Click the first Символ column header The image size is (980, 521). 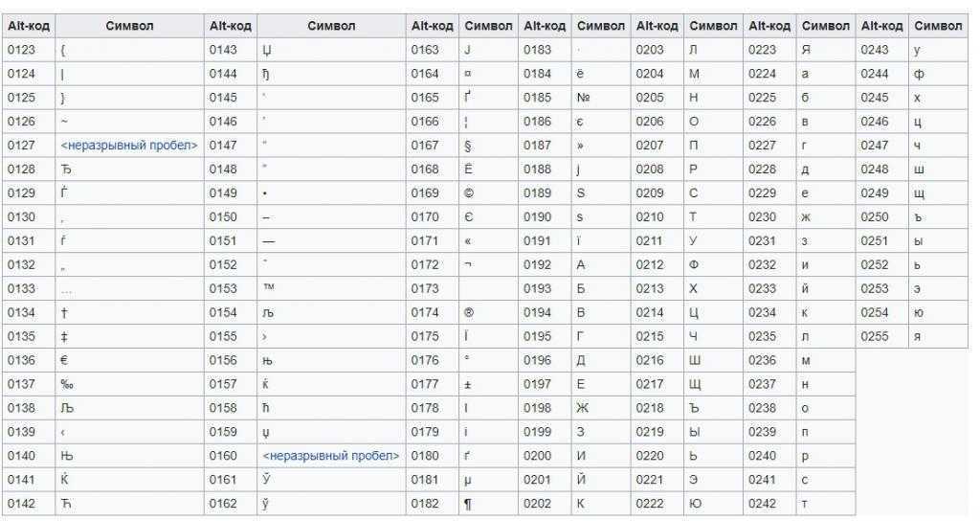tap(129, 26)
